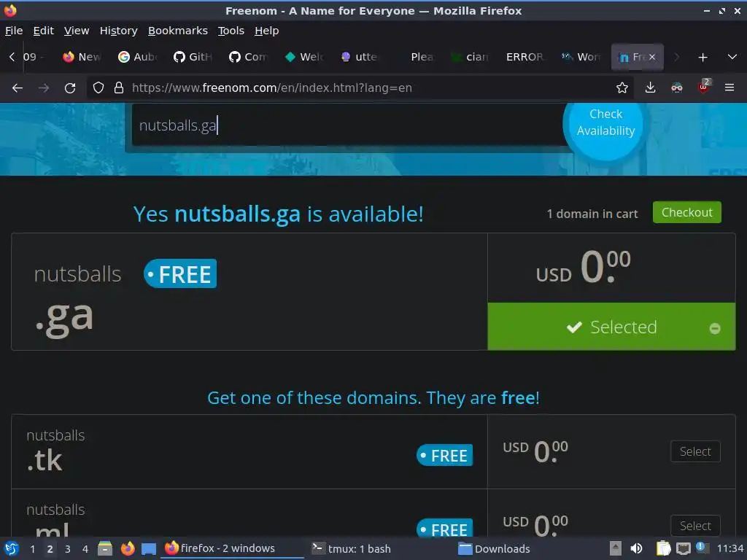
Task: Click 'Yes nutsballs.ga is available!' heading
Action: [278, 214]
